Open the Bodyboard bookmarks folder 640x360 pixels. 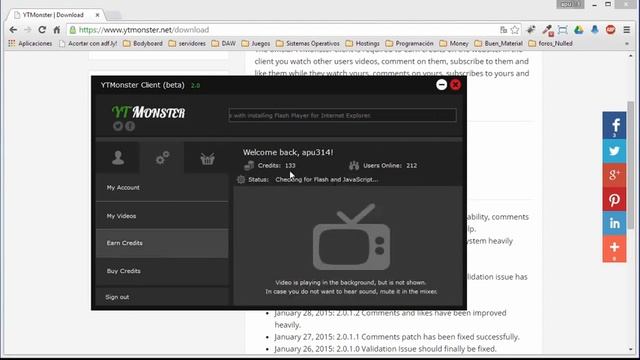pyautogui.click(x=143, y=43)
